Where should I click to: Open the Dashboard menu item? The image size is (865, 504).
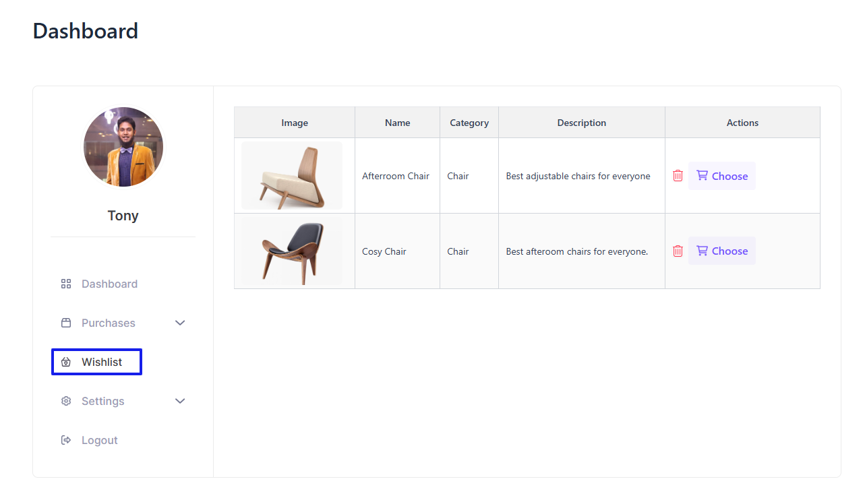(x=109, y=284)
